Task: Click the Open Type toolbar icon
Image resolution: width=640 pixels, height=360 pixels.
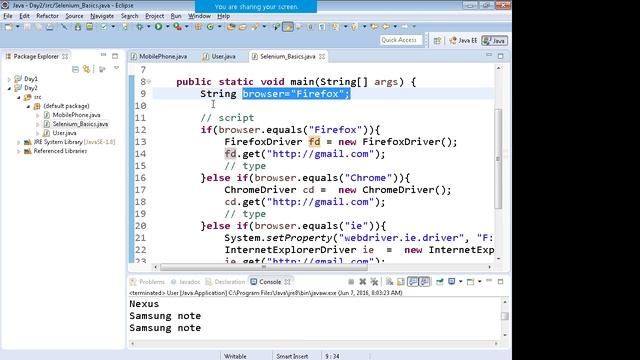Action: pyautogui.click(x=231, y=27)
